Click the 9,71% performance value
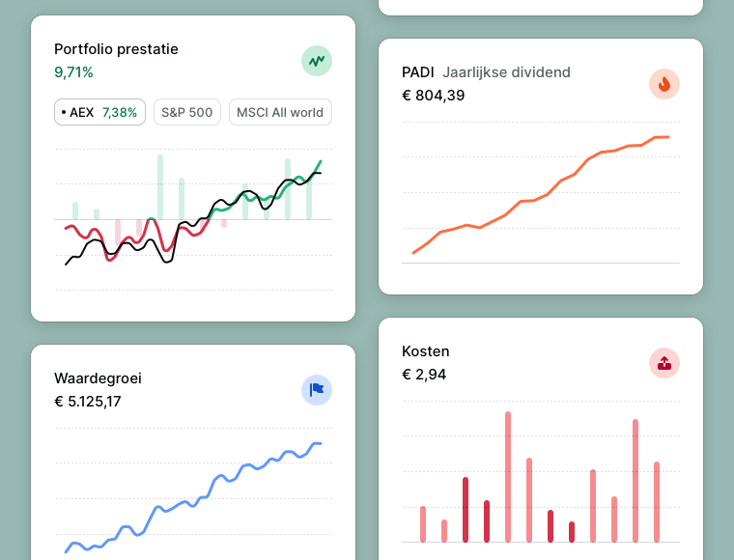This screenshot has height=560, width=734. [x=73, y=71]
